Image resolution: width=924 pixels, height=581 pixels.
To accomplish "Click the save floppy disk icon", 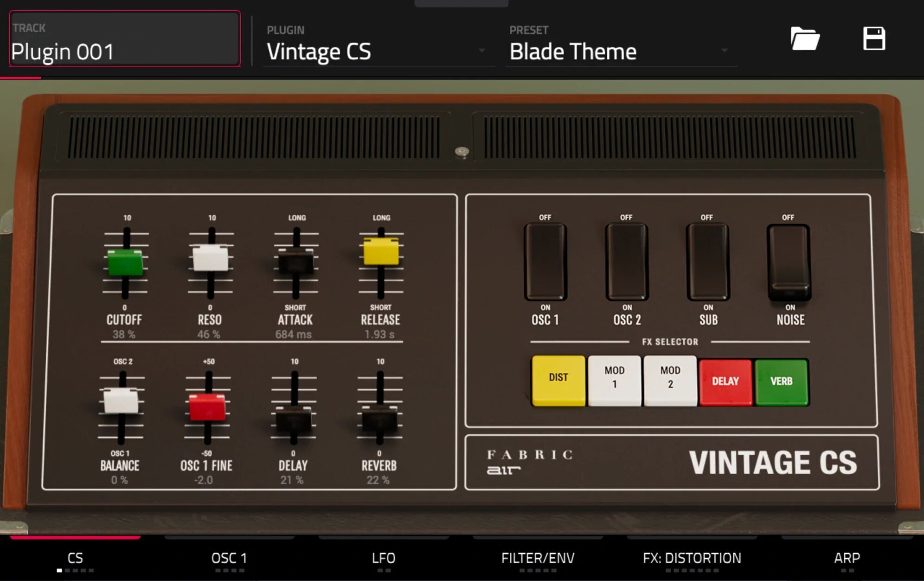I will (x=874, y=39).
